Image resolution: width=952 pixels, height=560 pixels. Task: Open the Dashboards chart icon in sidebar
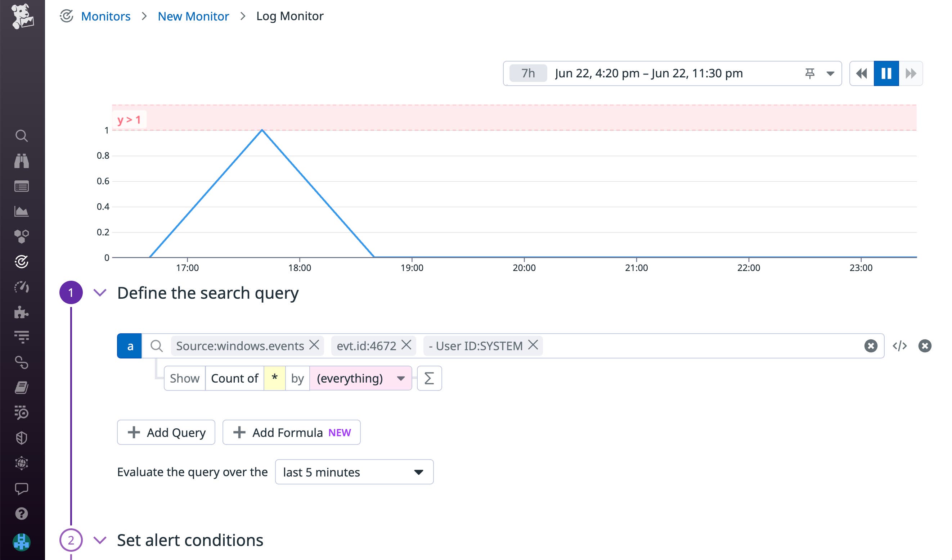22,212
